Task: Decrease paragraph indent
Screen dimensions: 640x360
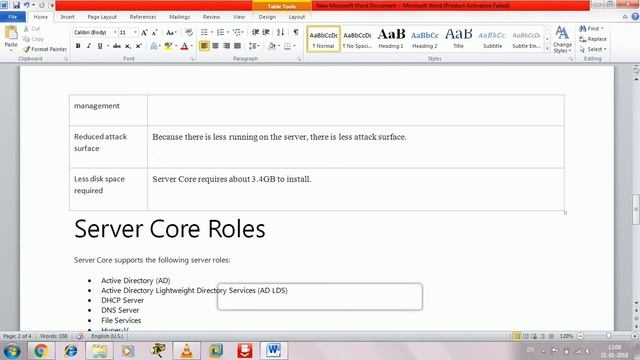Action: pos(255,32)
